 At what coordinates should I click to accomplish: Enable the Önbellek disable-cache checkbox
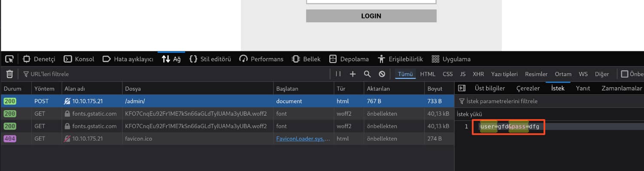coord(625,74)
